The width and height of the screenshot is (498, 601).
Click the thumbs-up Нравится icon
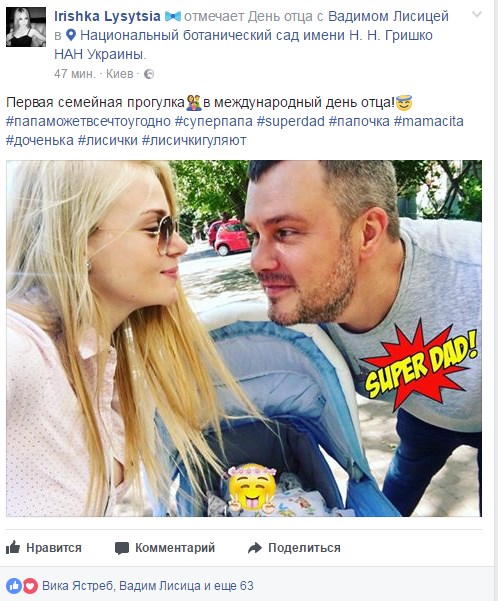(13, 547)
